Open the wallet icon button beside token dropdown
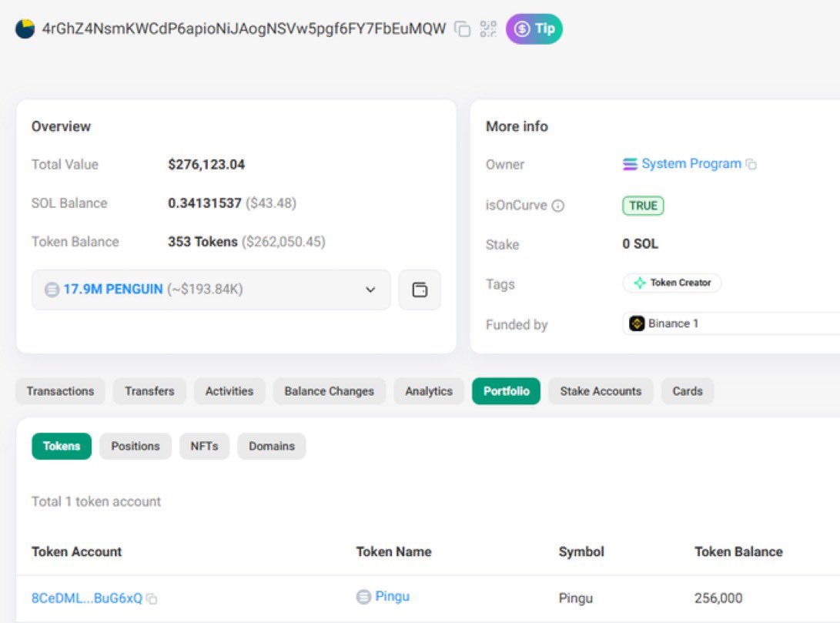This screenshot has height=623, width=840. [x=420, y=290]
